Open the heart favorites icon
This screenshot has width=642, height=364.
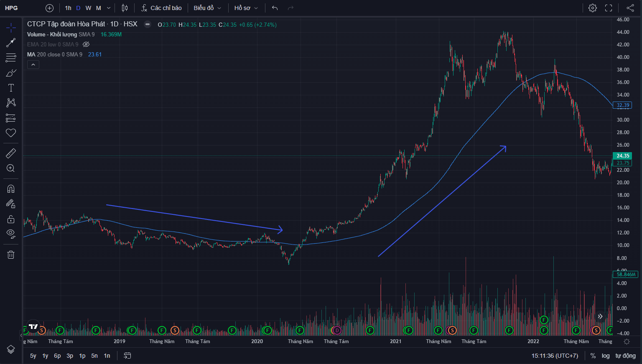[x=11, y=133]
